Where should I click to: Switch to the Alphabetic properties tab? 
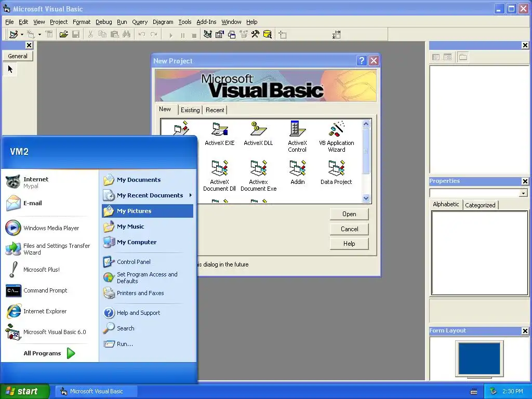click(446, 204)
